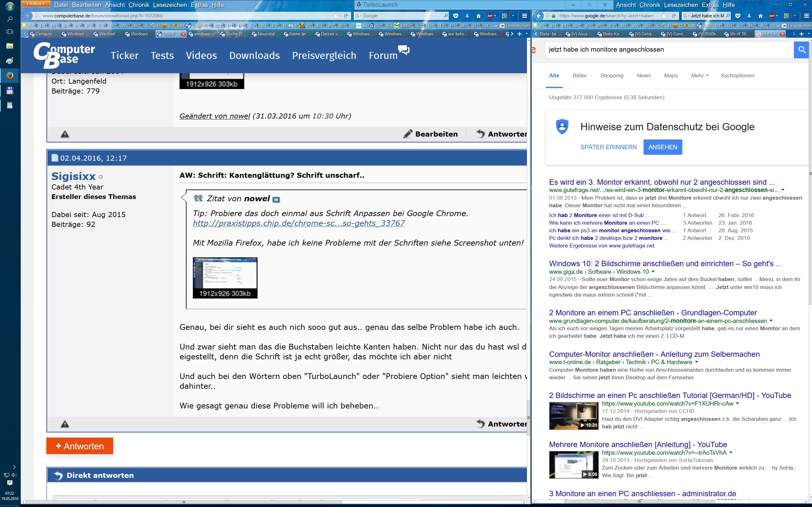The width and height of the screenshot is (812, 507).
Task: Click the blue Google search magnifier button
Action: [802, 50]
